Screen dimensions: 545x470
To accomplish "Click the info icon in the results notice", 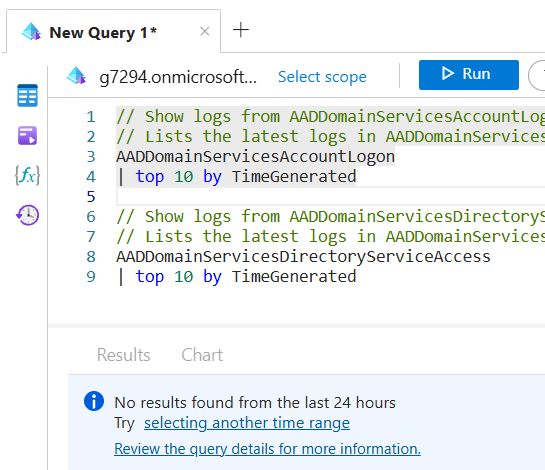I will [94, 401].
